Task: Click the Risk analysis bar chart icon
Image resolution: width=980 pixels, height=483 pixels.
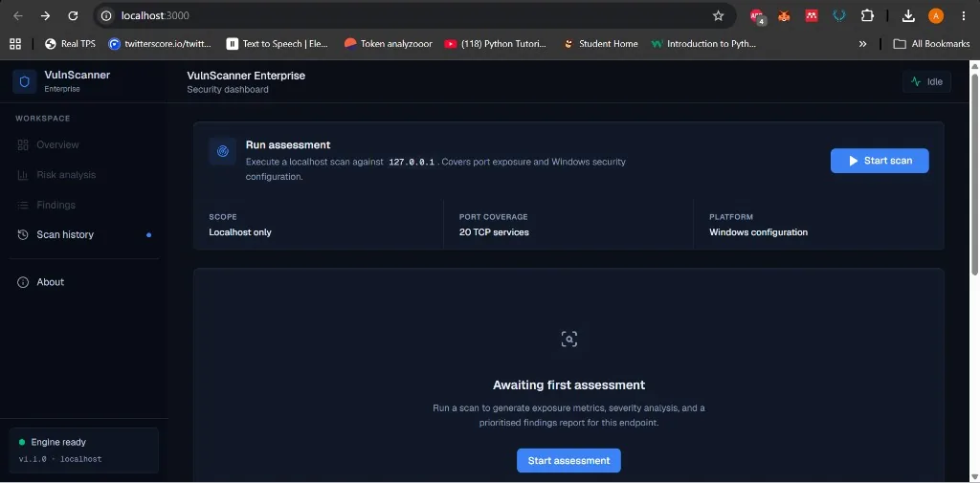Action: click(23, 175)
